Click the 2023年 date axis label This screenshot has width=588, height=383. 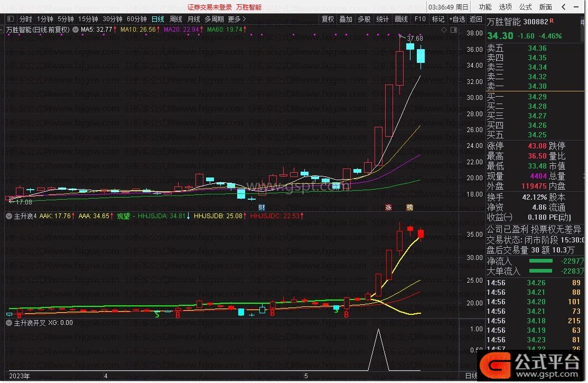[19, 376]
